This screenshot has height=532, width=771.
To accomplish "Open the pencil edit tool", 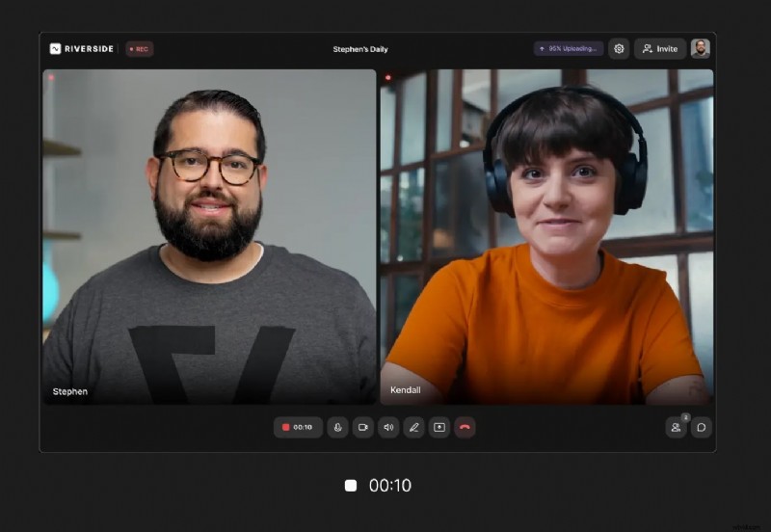I will tap(414, 427).
